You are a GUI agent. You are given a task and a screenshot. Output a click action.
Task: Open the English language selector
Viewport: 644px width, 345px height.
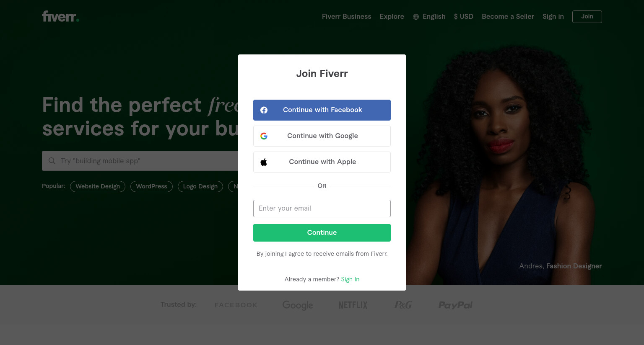pos(429,17)
